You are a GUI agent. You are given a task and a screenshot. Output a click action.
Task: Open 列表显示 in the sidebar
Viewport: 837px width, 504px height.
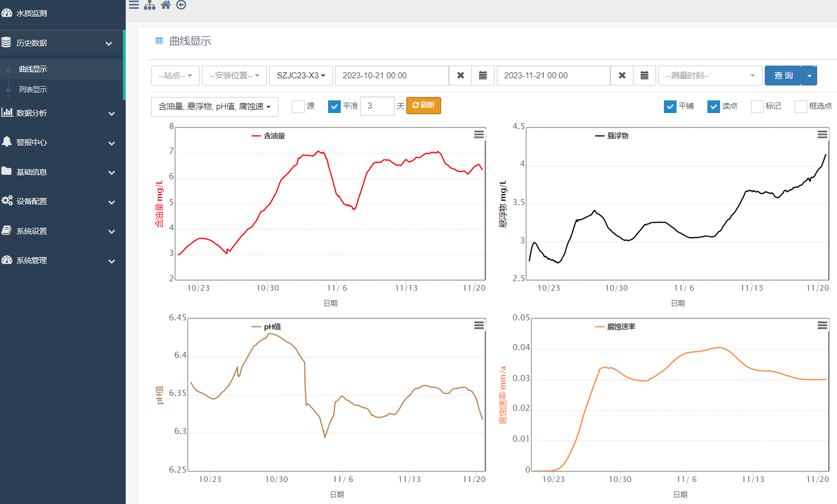[x=33, y=89]
